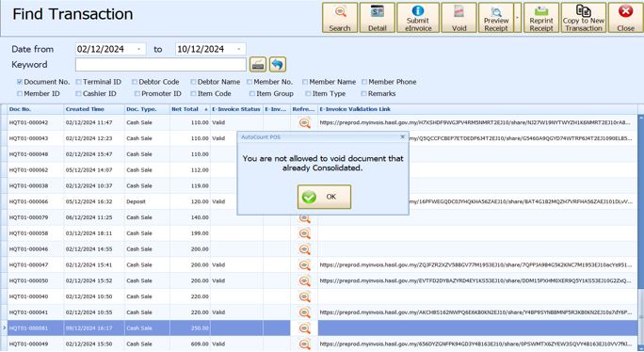Check the Member ID checkbox
This screenshot has height=352, width=644.
click(x=20, y=94)
